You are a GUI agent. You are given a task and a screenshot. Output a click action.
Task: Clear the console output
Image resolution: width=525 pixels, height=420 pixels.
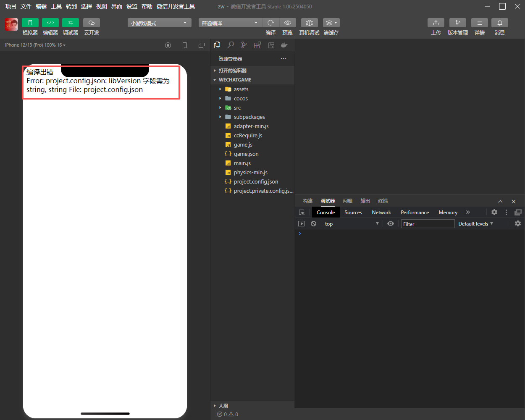313,224
